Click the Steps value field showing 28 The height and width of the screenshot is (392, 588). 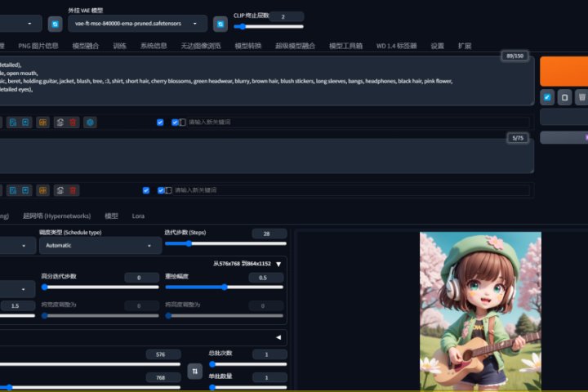[x=269, y=234]
